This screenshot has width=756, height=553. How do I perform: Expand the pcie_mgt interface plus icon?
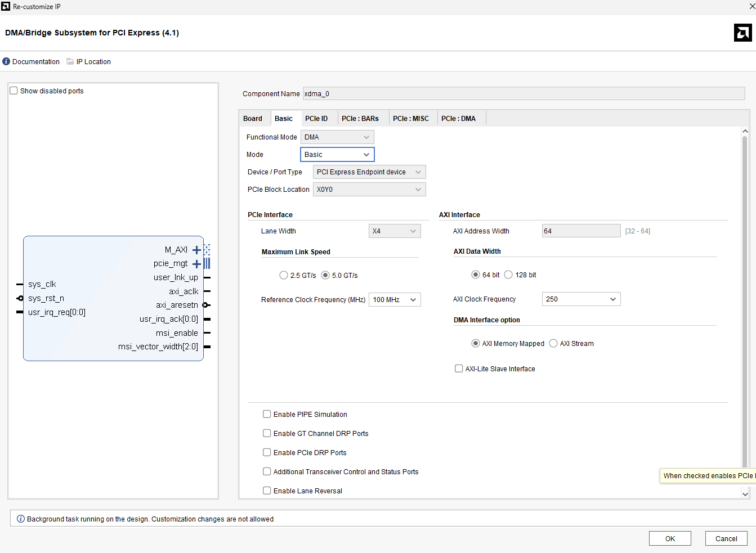tap(196, 264)
